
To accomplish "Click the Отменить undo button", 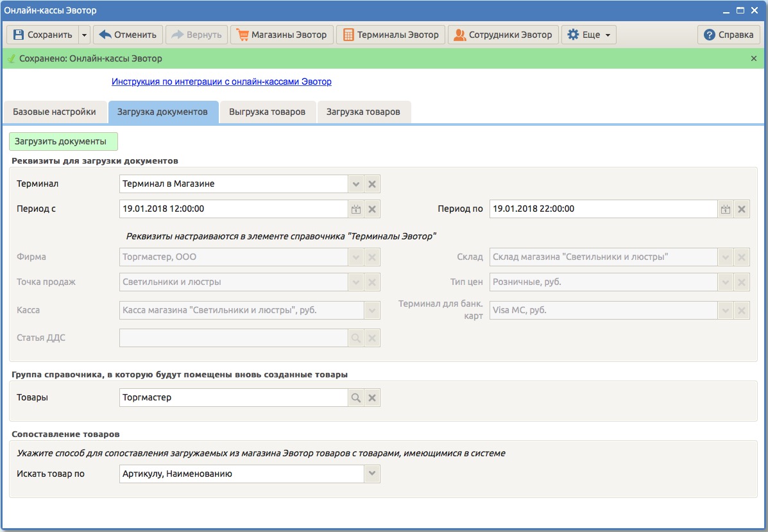I will click(x=128, y=35).
